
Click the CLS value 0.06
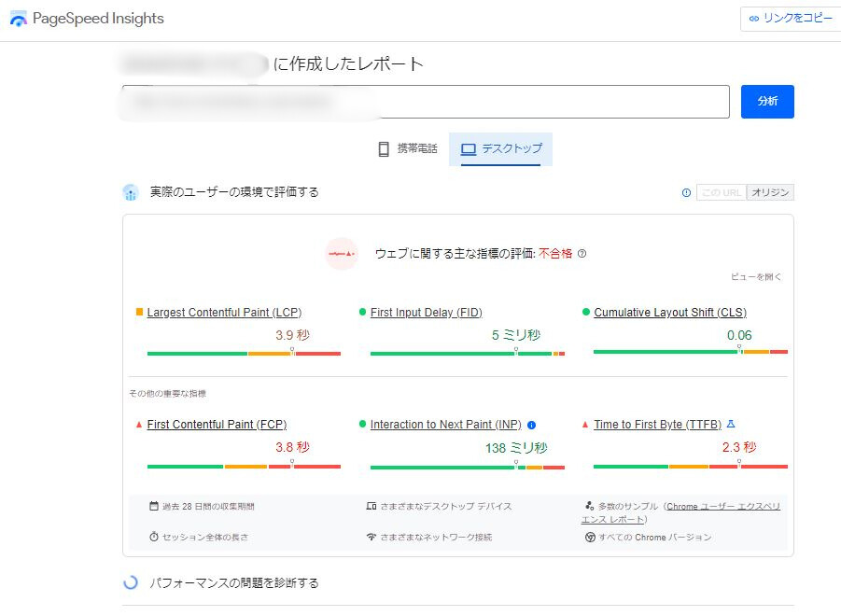click(739, 335)
